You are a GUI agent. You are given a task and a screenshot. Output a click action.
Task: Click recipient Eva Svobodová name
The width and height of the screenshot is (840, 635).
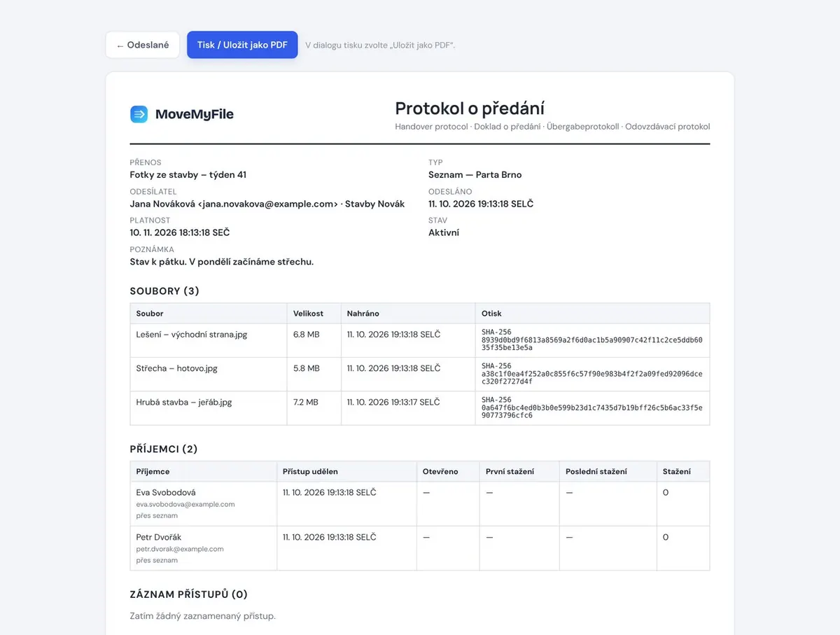[166, 492]
